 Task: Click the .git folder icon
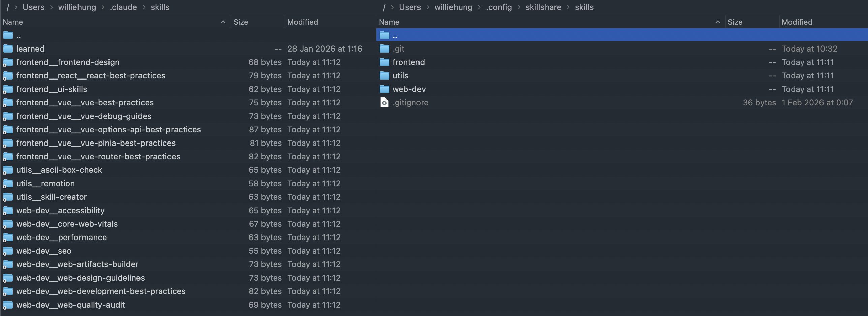click(384, 49)
